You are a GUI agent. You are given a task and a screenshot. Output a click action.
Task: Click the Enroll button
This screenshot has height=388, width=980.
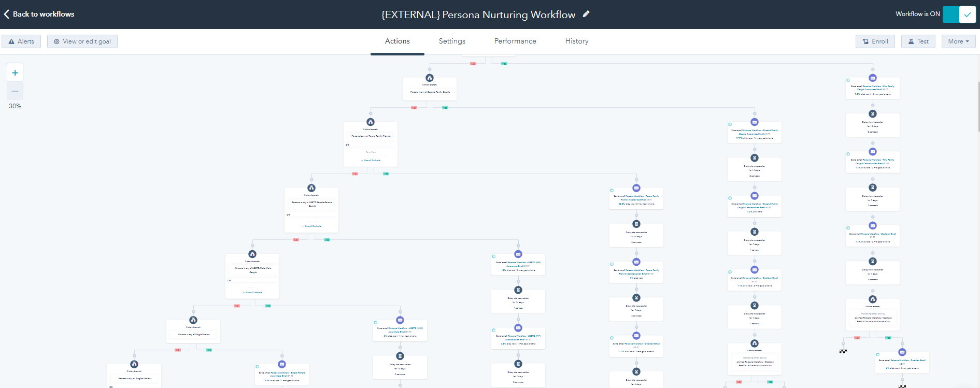click(875, 41)
